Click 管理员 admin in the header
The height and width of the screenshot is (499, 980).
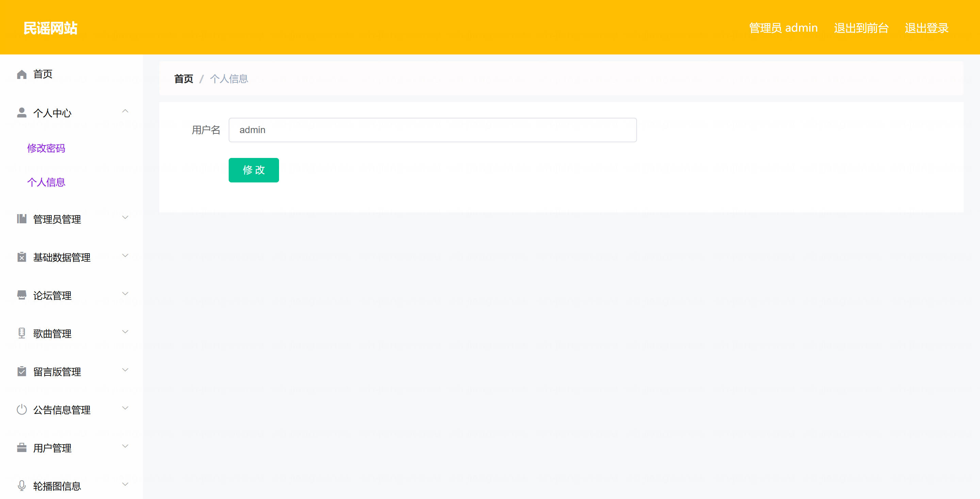tap(783, 28)
